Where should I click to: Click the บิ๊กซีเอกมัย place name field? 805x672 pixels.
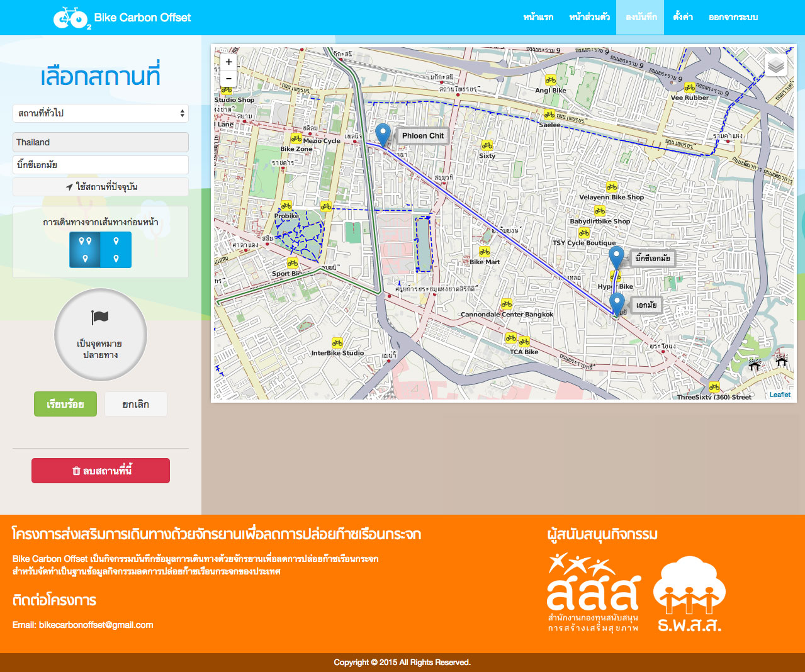click(x=101, y=165)
